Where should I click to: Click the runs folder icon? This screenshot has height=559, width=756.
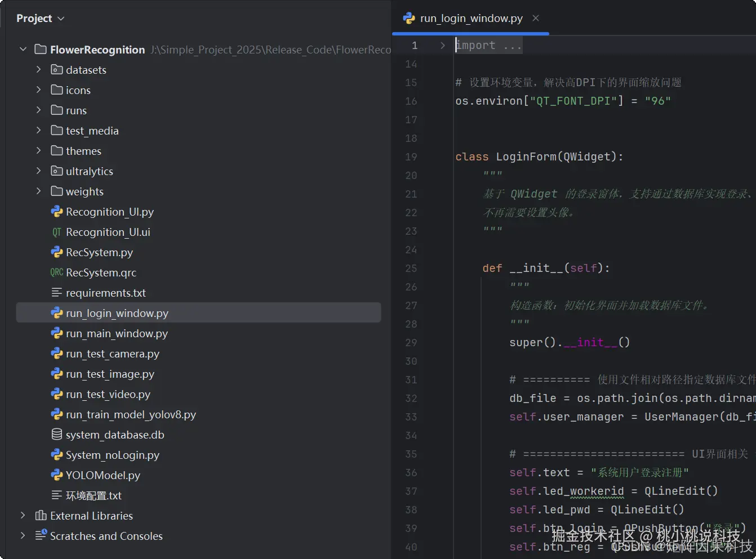(56, 110)
